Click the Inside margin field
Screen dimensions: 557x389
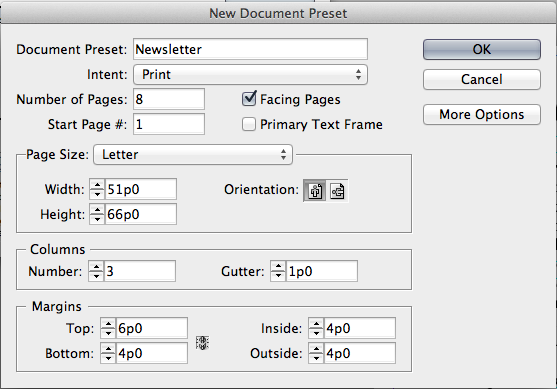coord(360,328)
